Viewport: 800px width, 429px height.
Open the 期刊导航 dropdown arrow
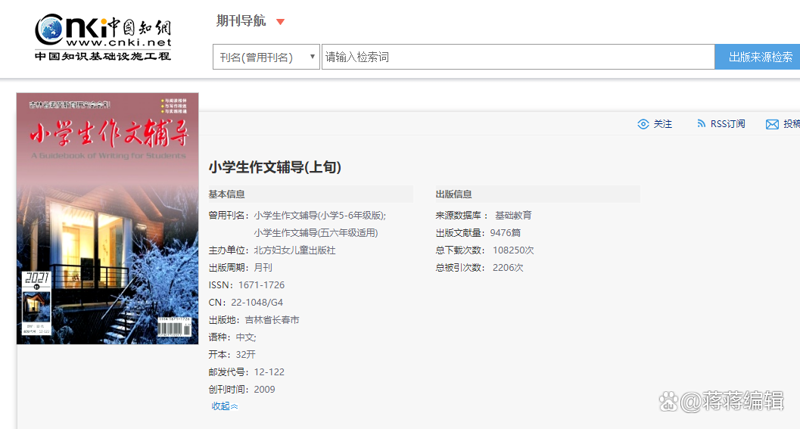pyautogui.click(x=280, y=22)
